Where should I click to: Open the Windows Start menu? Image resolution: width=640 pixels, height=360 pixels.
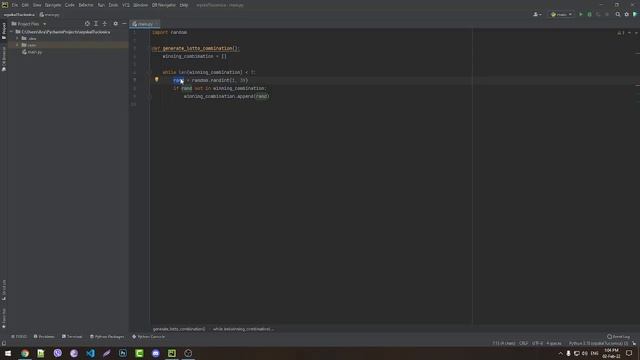point(8,353)
